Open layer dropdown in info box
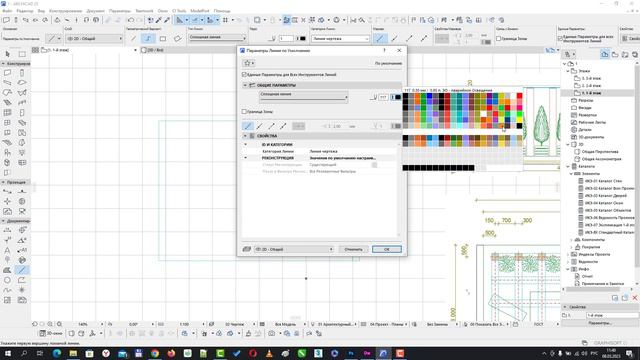The image size is (640, 360). click(x=94, y=38)
